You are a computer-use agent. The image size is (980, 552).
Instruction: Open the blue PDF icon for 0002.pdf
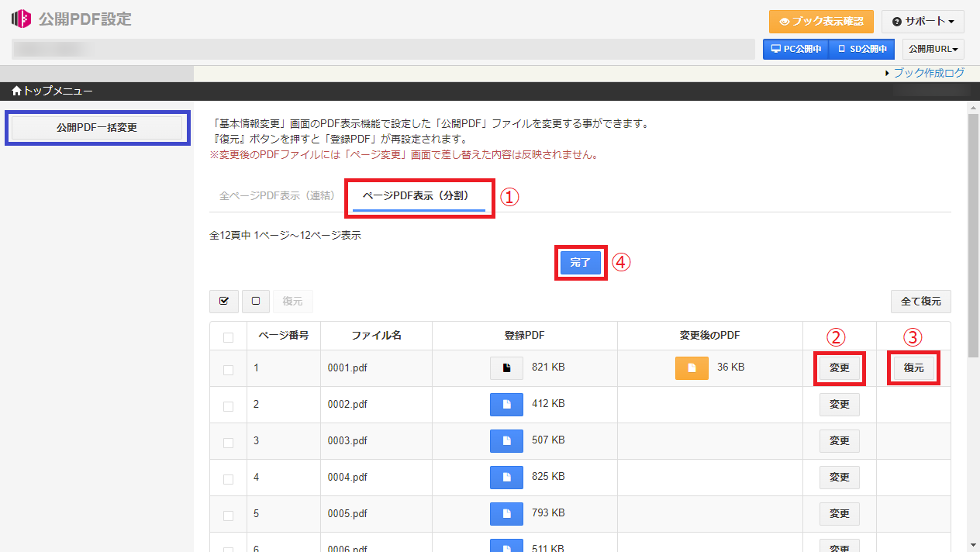click(x=506, y=404)
